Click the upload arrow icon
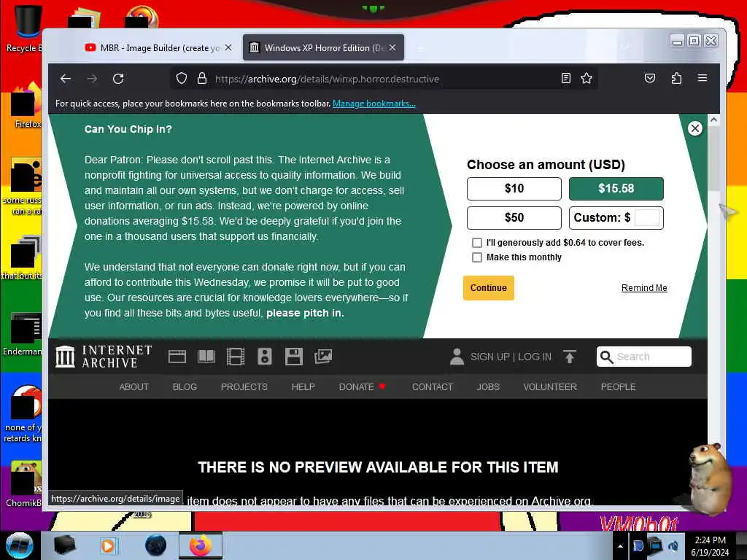747x560 pixels. click(569, 357)
